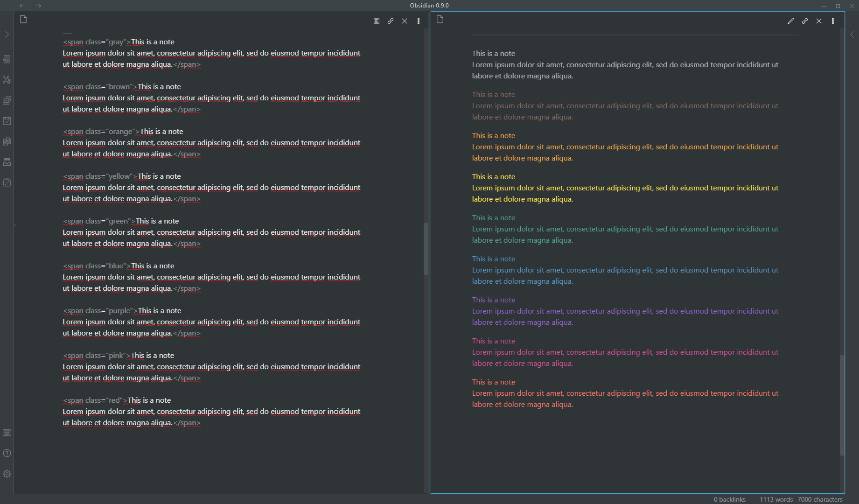The width and height of the screenshot is (859, 504).
Task: Navigate back with the arrow
Action: point(22,6)
